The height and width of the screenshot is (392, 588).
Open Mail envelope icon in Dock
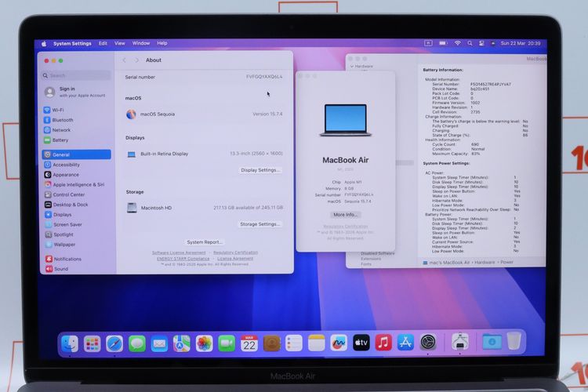159,343
